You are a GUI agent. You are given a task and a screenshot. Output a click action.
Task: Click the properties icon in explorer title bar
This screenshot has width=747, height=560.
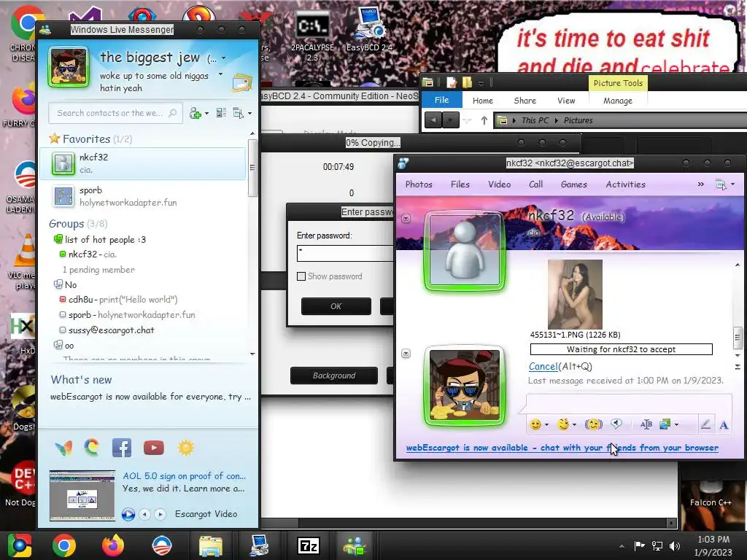[x=451, y=83]
